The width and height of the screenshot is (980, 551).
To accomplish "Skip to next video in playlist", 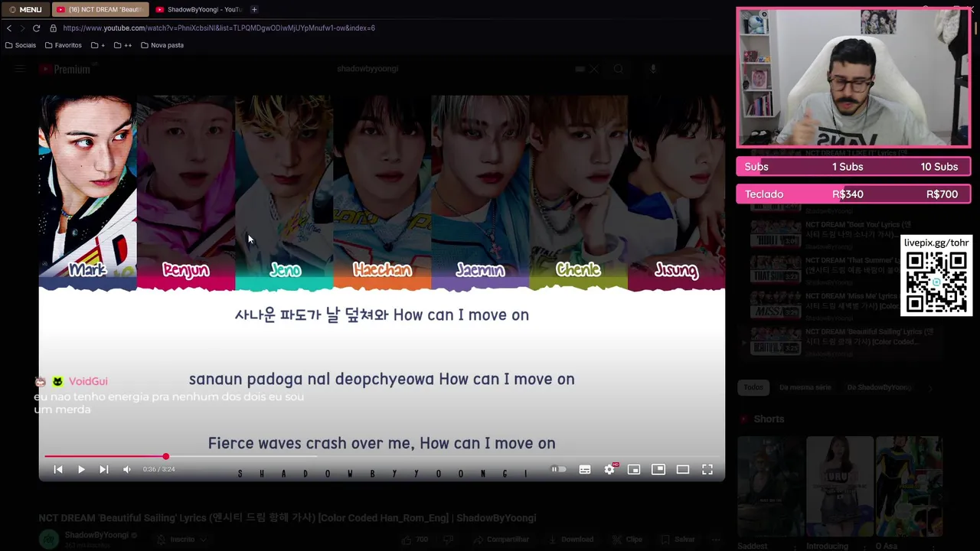I will (104, 469).
